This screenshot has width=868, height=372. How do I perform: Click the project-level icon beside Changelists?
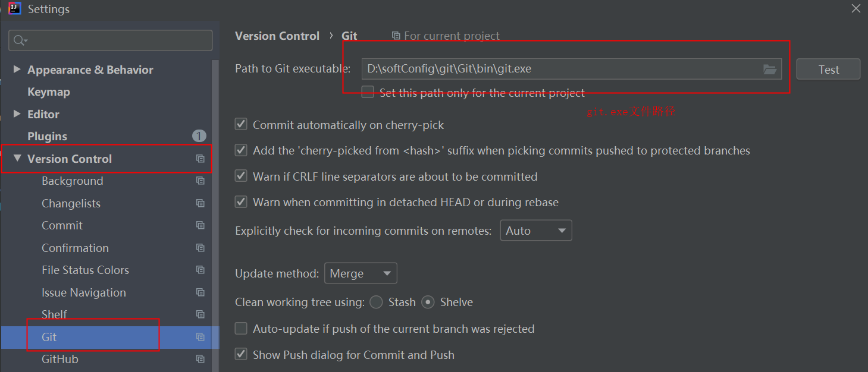[x=200, y=203]
